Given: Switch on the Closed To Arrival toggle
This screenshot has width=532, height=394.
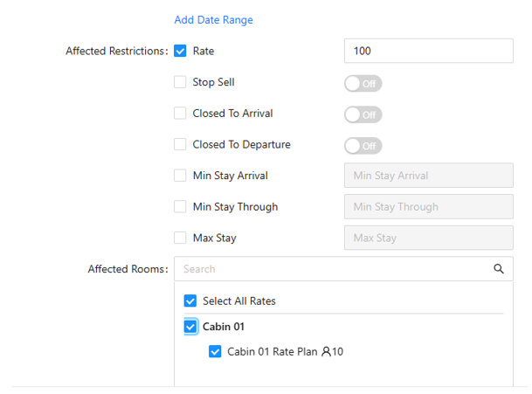Looking at the screenshot, I should click(x=363, y=114).
